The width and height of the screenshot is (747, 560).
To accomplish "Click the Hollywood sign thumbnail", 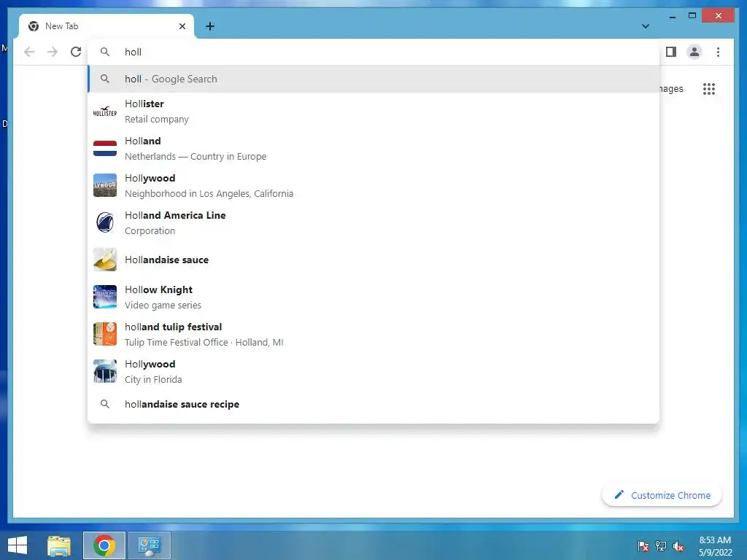I will (105, 186).
